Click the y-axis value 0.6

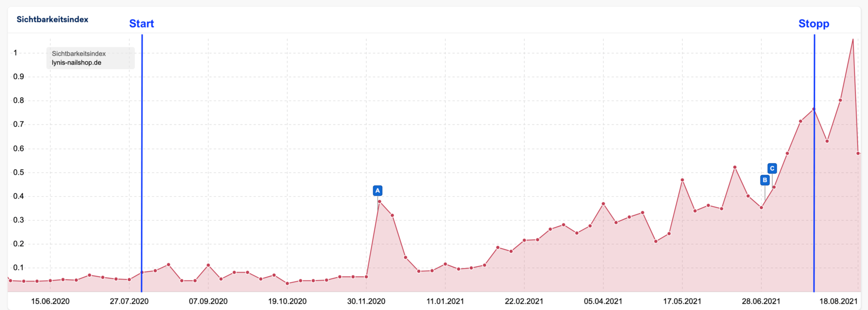click(19, 148)
